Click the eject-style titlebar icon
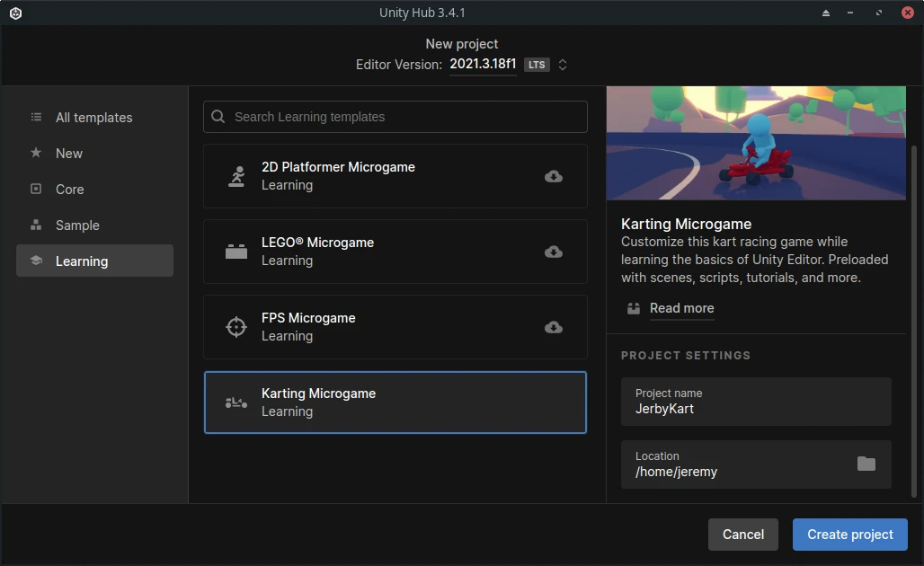This screenshot has height=566, width=924. [x=826, y=13]
